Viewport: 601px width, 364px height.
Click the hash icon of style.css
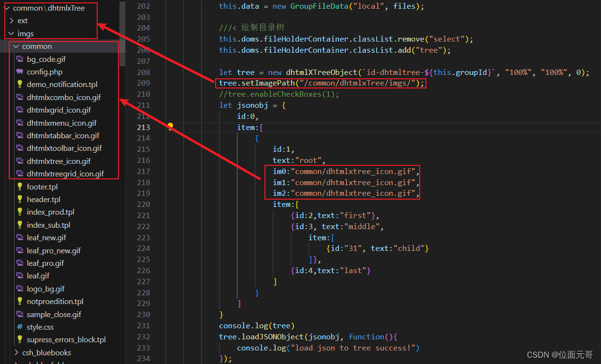point(20,327)
